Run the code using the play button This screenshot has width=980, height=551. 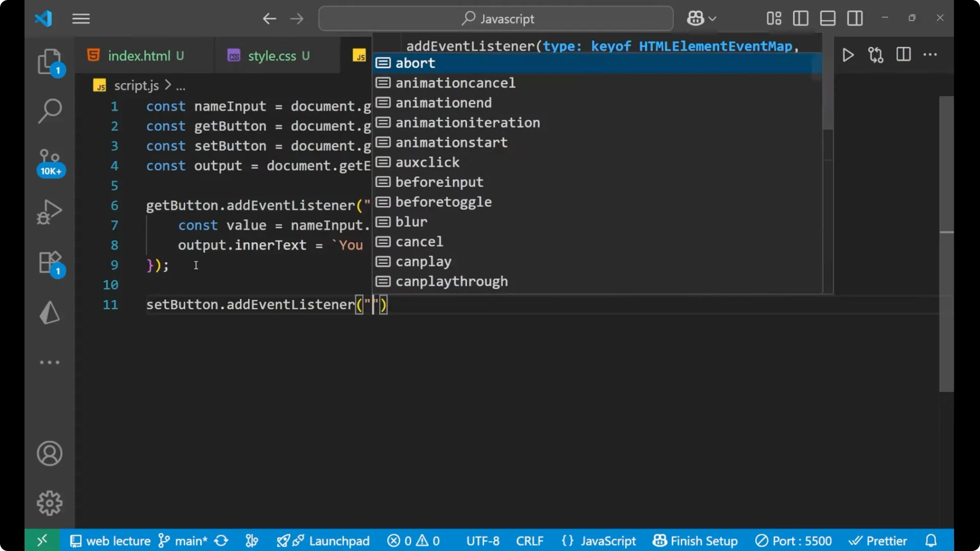(x=848, y=55)
